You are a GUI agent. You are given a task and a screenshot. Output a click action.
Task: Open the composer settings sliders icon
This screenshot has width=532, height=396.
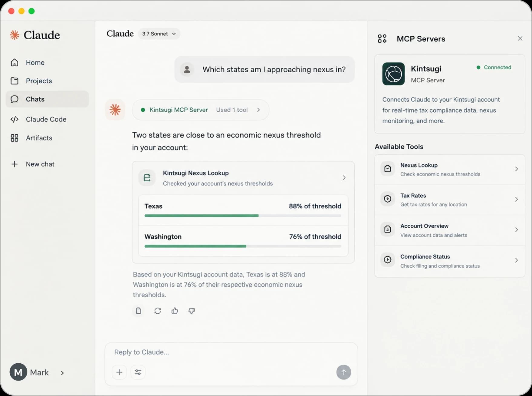tap(138, 372)
